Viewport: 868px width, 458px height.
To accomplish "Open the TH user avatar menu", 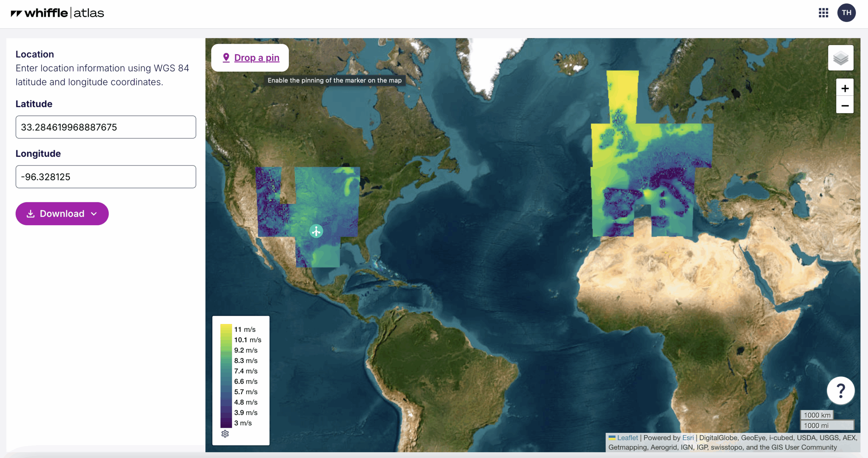I will pyautogui.click(x=846, y=13).
